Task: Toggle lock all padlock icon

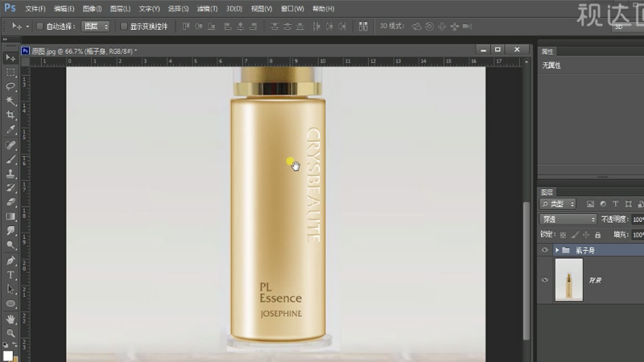Action: (x=597, y=235)
